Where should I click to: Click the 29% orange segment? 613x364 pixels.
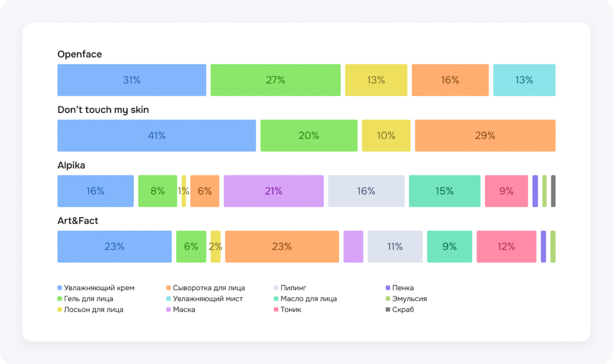pos(485,136)
